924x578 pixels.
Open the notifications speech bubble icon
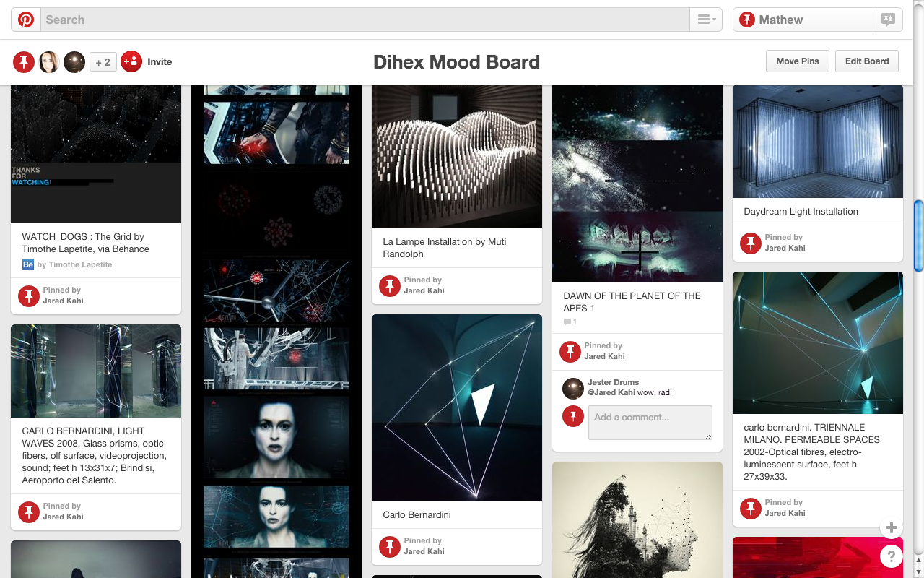click(x=888, y=20)
